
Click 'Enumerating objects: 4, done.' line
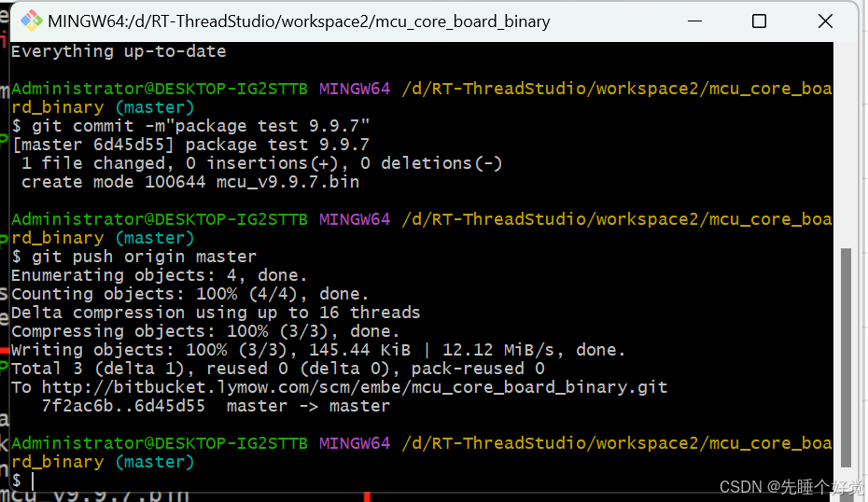[x=160, y=275]
